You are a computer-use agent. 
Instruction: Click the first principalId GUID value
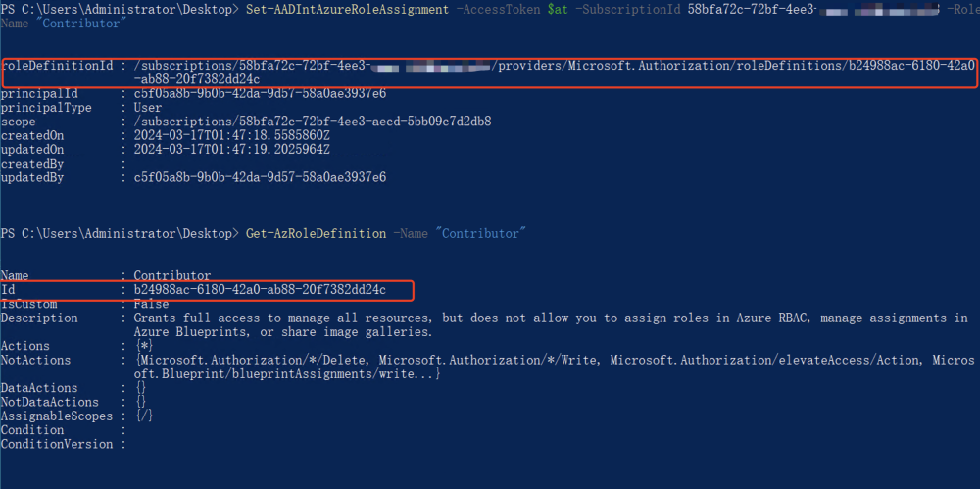[x=260, y=94]
